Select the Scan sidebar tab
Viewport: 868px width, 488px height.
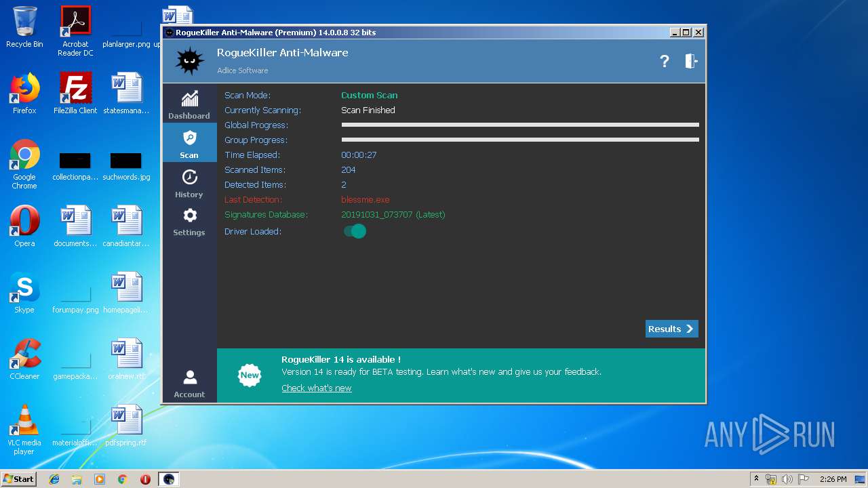[189, 143]
